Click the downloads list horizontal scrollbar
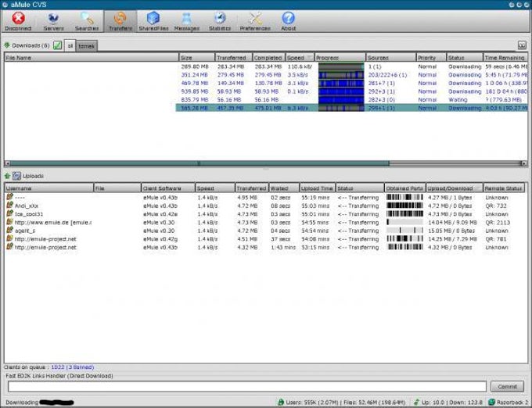This screenshot has width=532, height=408. [x=266, y=163]
